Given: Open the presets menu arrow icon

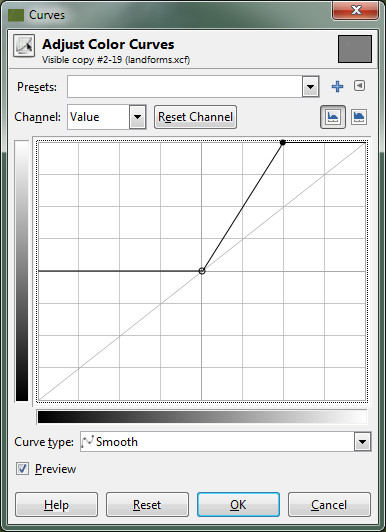Looking at the screenshot, I should [360, 86].
